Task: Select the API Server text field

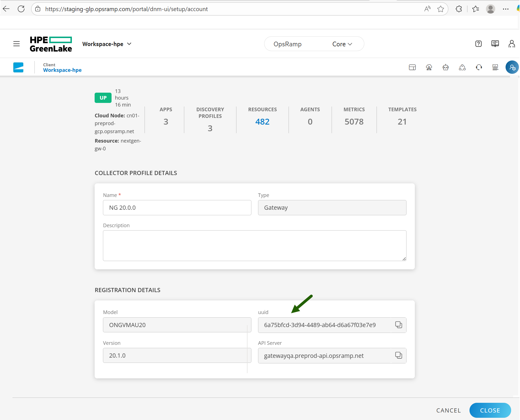Action: coord(332,355)
